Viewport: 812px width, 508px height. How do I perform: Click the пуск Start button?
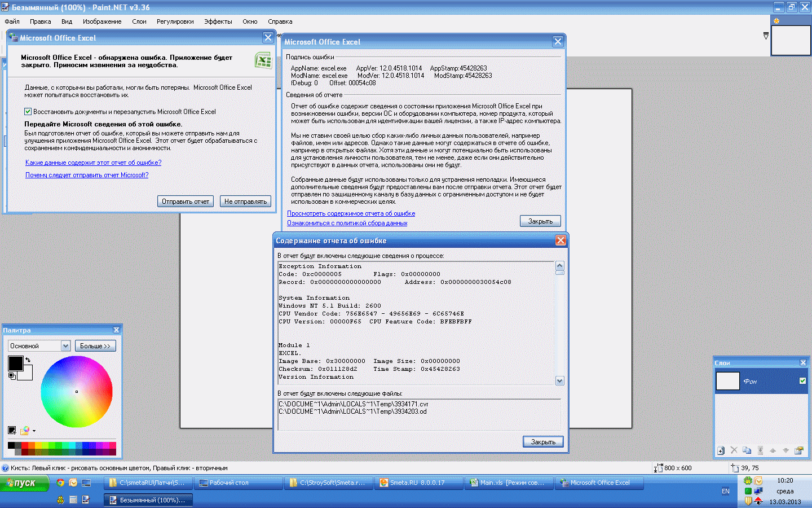coord(25,483)
